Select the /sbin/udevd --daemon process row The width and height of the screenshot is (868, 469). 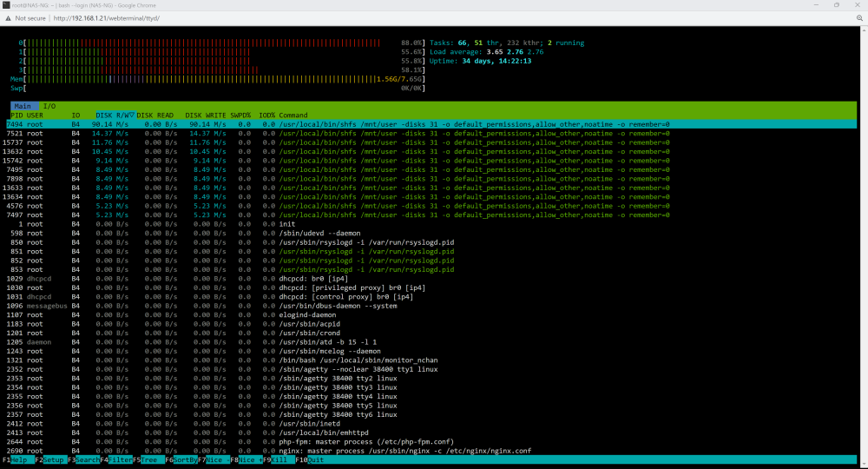pyautogui.click(x=431, y=233)
